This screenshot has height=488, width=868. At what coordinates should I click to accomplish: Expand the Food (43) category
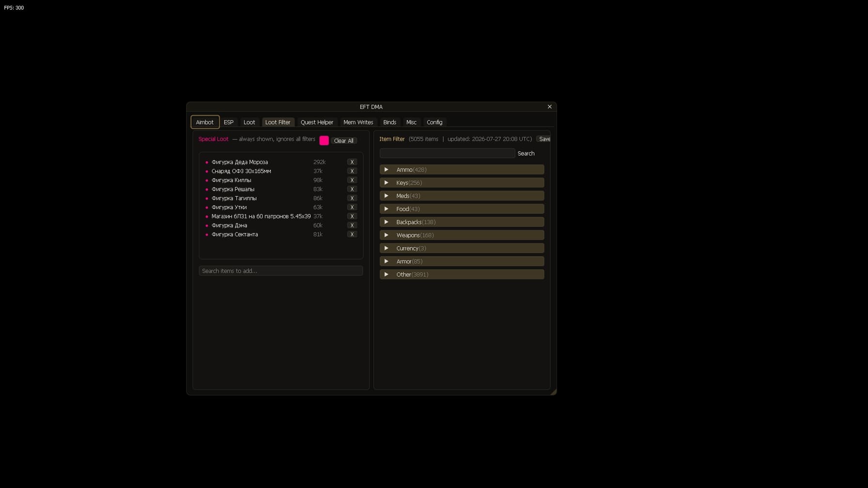[462, 209]
